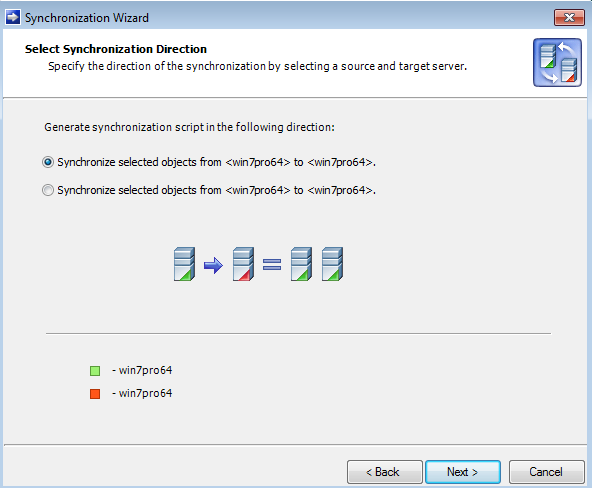Viewport: 592px width, 488px height.
Task: Go to Next wizard step
Action: 463,472
